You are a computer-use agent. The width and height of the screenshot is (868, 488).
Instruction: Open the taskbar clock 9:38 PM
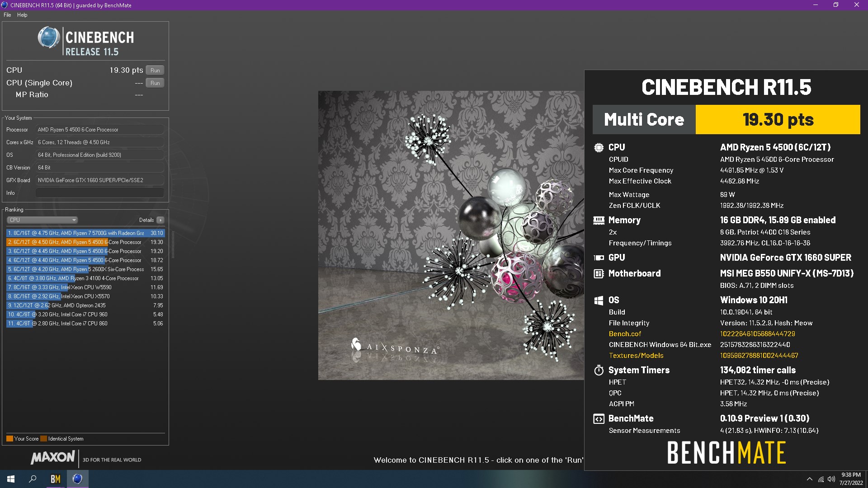coord(851,479)
